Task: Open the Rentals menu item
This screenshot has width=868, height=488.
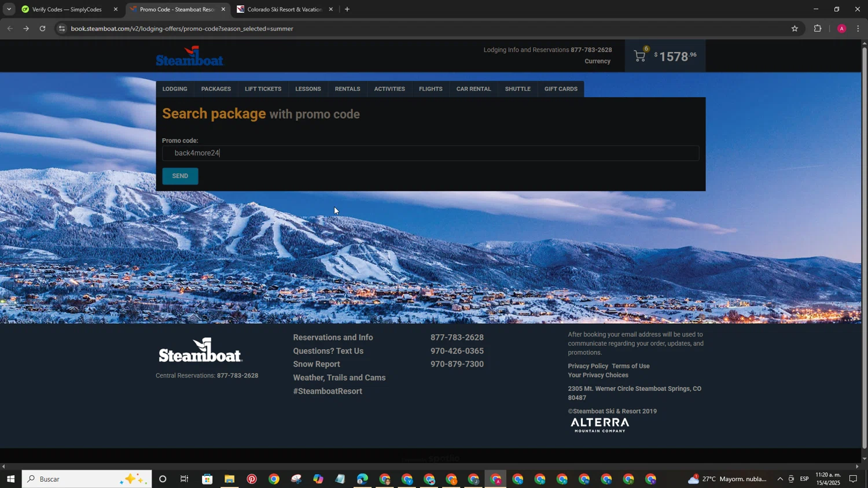Action: [347, 89]
